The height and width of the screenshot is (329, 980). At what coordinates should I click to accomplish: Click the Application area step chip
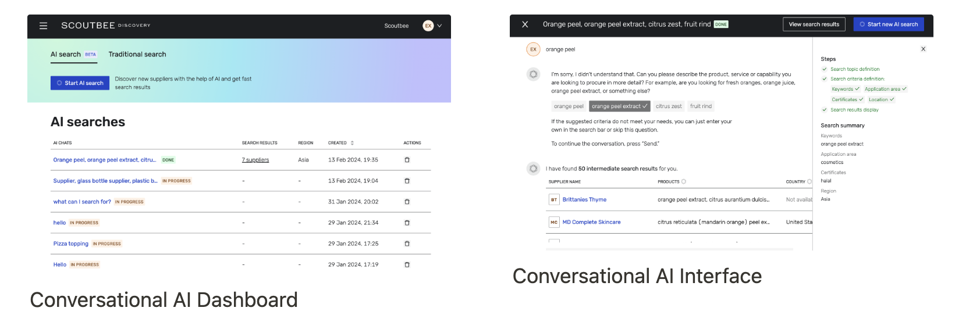(x=886, y=89)
